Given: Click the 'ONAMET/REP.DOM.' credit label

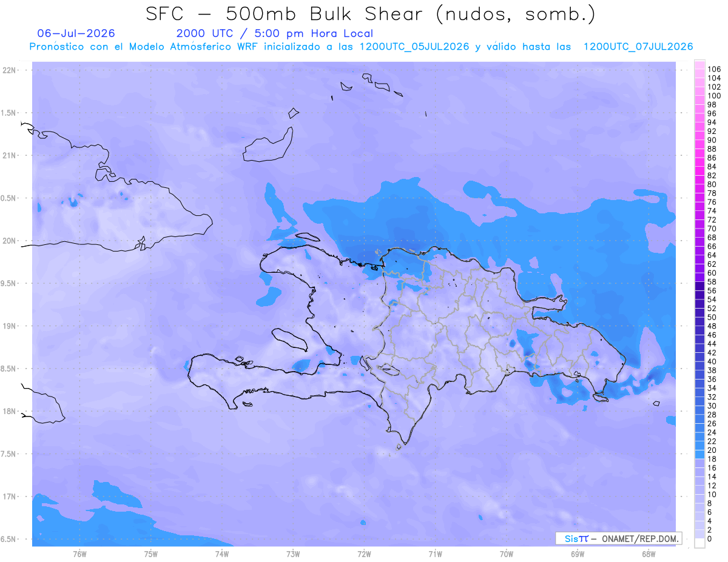Looking at the screenshot, I should click(x=639, y=538).
